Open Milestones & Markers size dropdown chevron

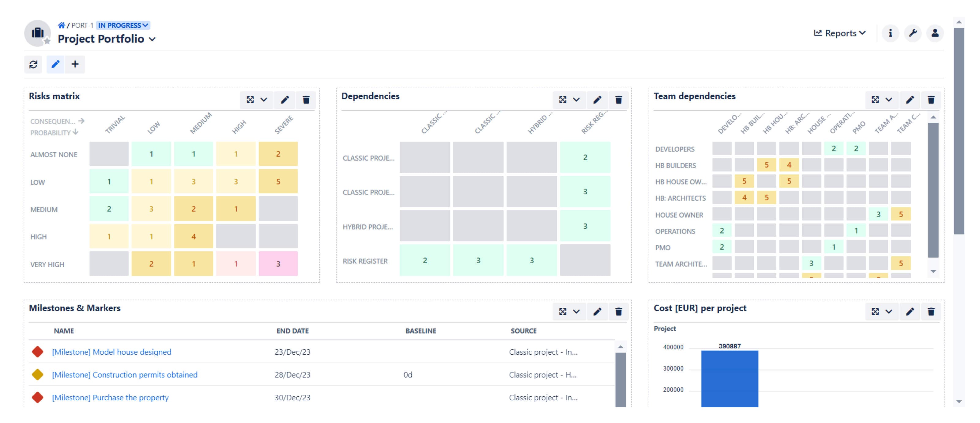pos(576,312)
